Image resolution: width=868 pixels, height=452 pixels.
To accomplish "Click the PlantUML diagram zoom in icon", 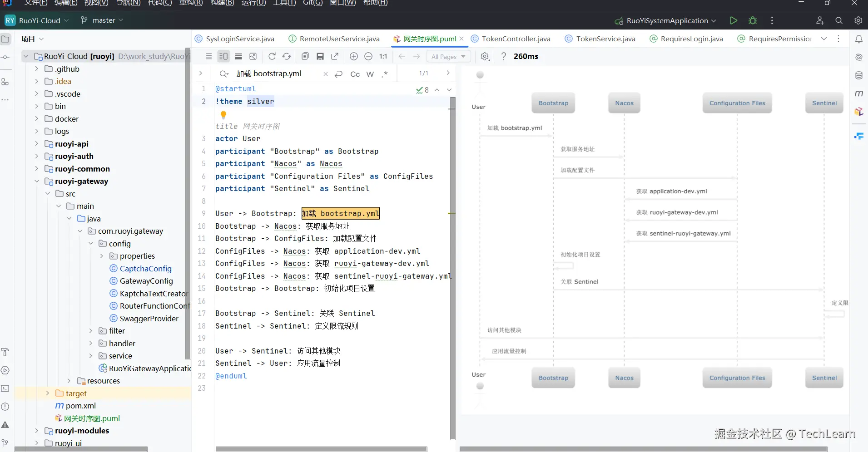I will 354,56.
